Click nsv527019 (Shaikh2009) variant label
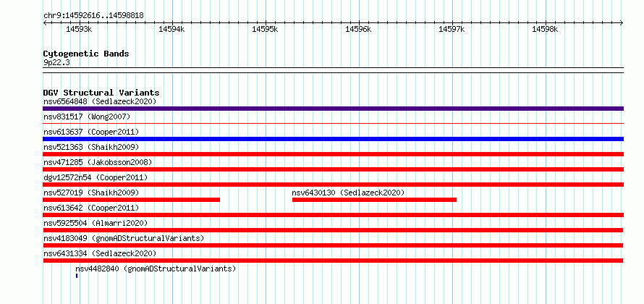 [91, 193]
